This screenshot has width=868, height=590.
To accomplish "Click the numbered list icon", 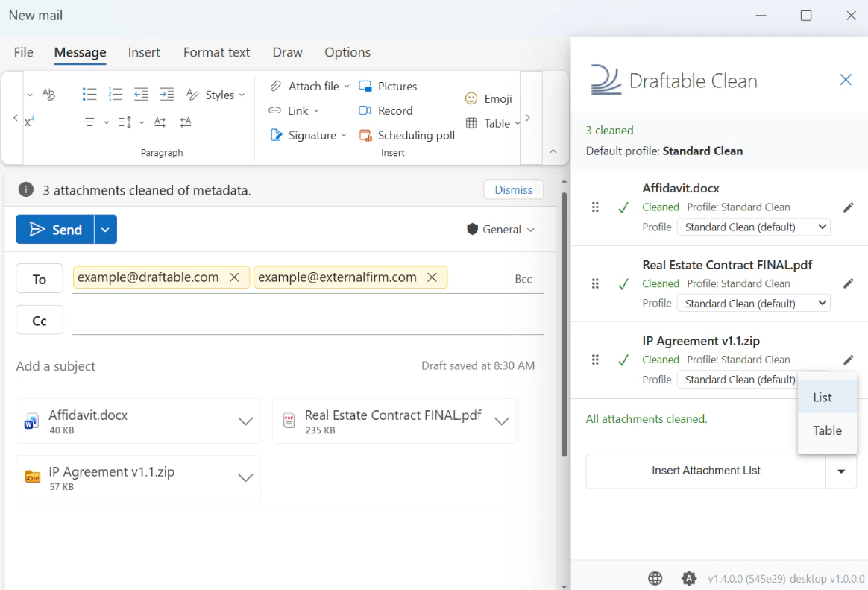I will pos(115,95).
